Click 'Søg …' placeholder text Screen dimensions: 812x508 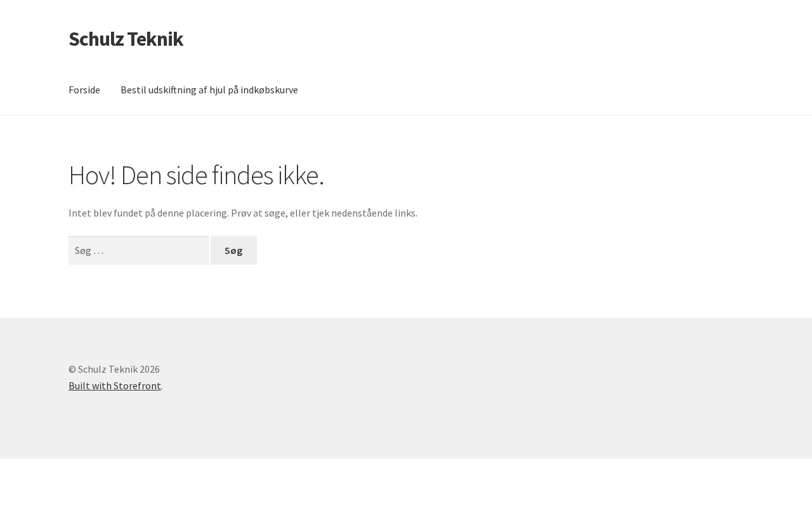tap(89, 251)
